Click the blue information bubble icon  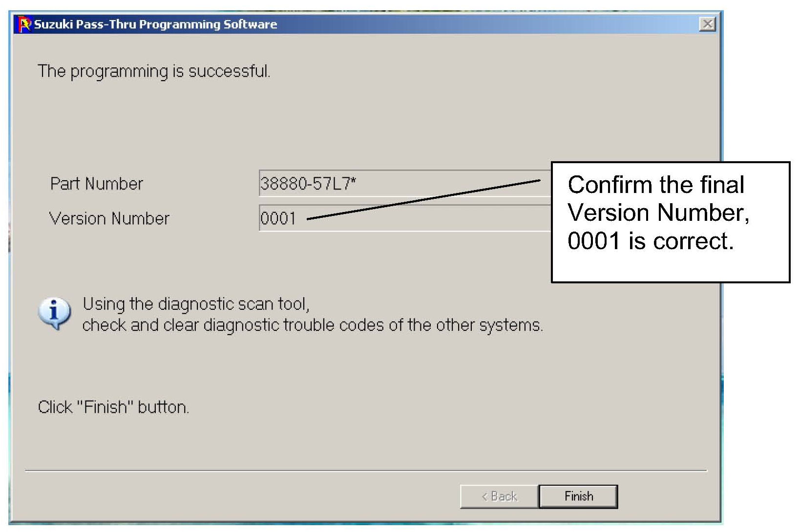[x=54, y=313]
